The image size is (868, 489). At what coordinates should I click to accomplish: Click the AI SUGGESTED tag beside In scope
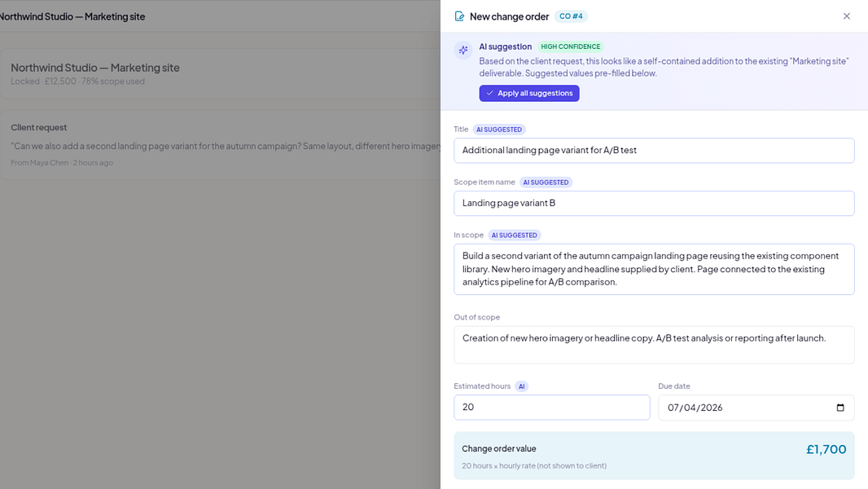point(515,236)
